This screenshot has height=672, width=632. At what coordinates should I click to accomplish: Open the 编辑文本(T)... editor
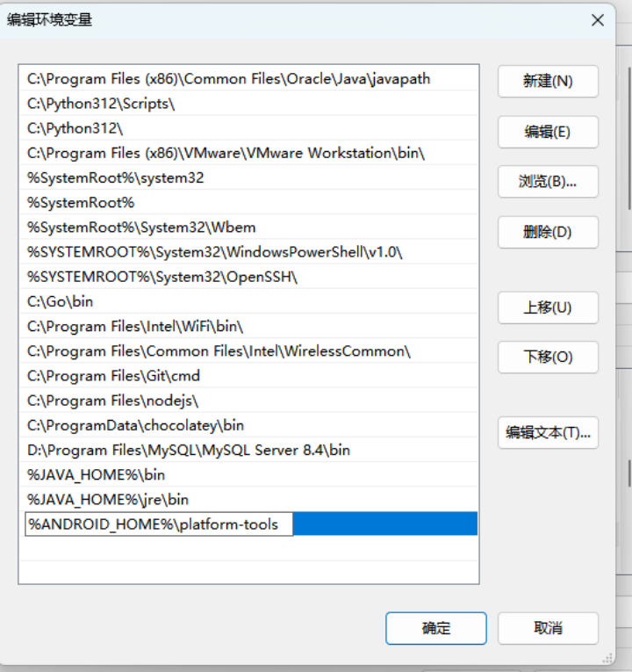(548, 433)
